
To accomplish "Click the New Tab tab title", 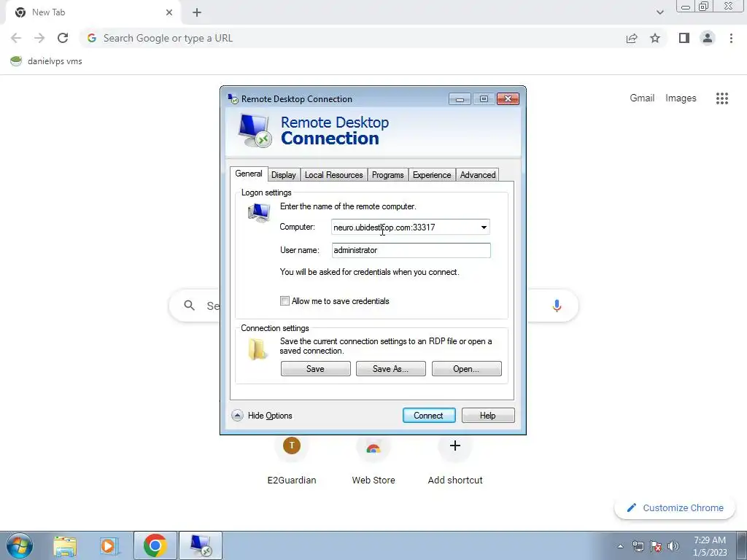I will 49,12.
